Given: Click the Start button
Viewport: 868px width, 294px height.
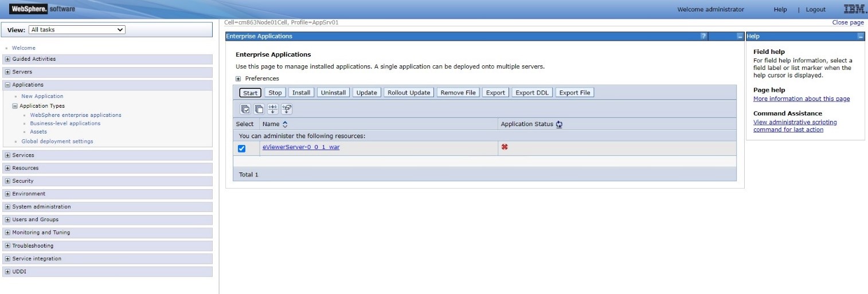Looking at the screenshot, I should pos(251,93).
